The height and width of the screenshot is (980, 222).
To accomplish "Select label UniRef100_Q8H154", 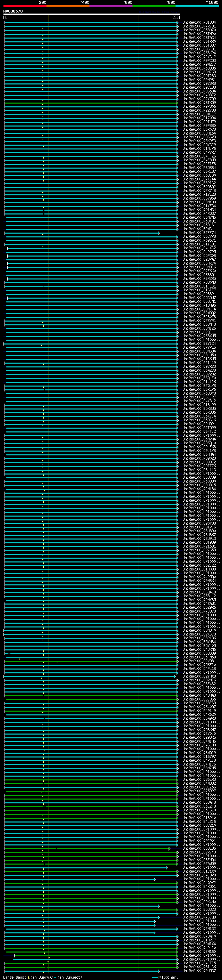I will [199, 133].
